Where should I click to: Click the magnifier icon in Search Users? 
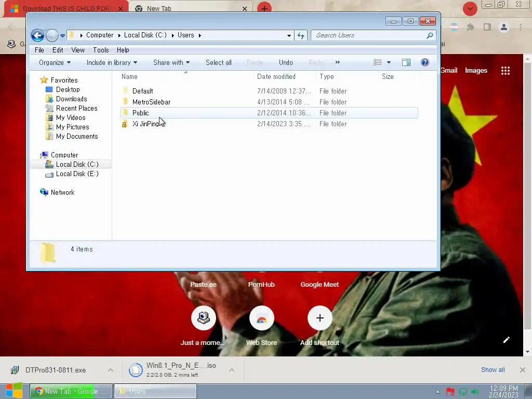(x=430, y=35)
